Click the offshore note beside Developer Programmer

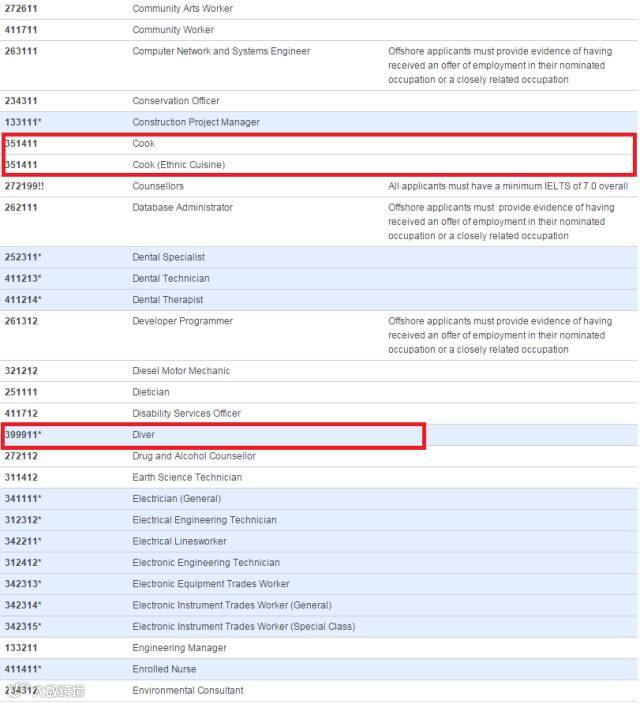point(500,335)
